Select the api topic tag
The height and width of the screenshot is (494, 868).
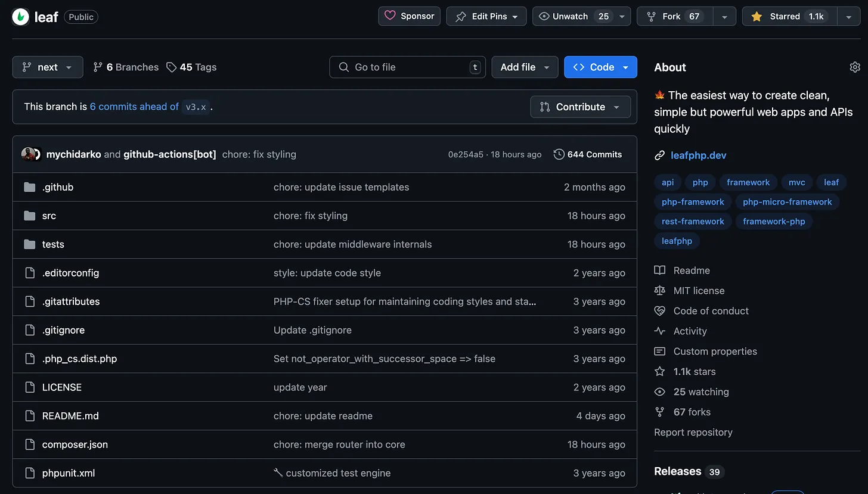[668, 182]
